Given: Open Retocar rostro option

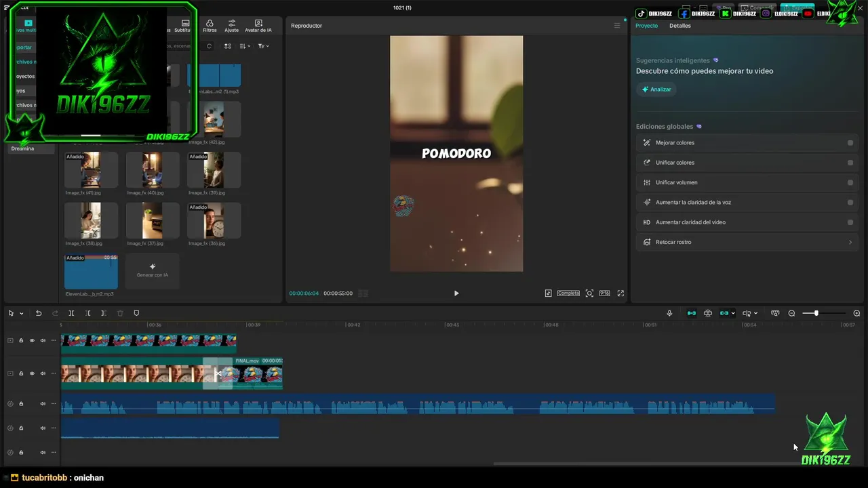Looking at the screenshot, I should tap(747, 242).
